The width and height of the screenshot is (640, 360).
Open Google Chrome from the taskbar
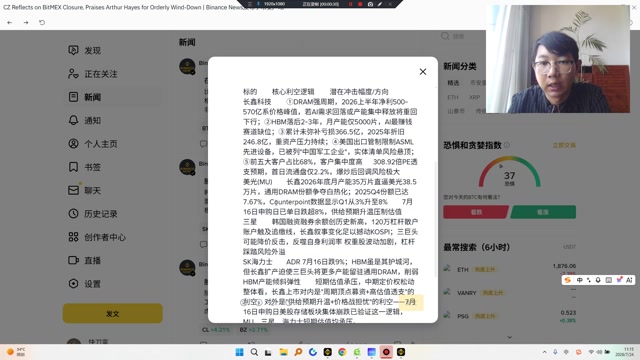[342, 352]
